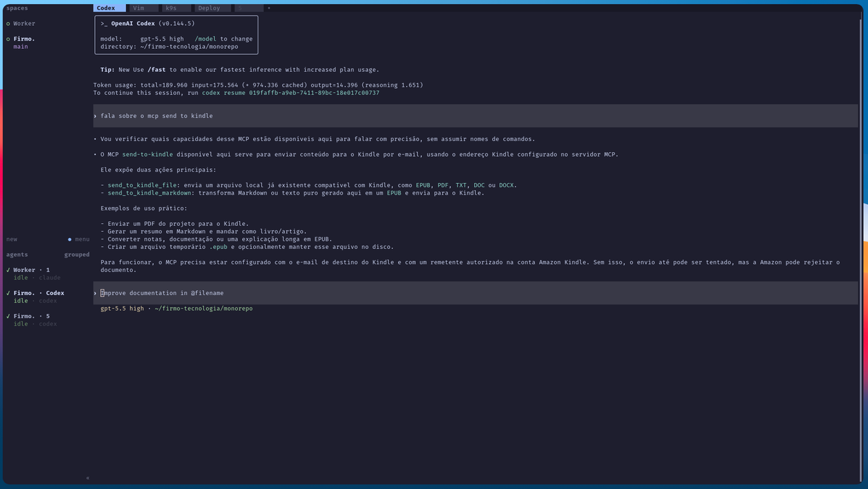Screen dimensions: 868x489
Task: Click the /fast command in the tip
Action: point(157,70)
